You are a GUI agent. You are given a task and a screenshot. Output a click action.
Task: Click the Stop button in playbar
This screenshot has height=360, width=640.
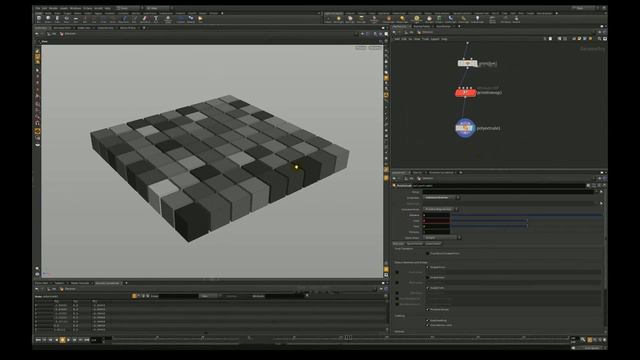(62, 340)
